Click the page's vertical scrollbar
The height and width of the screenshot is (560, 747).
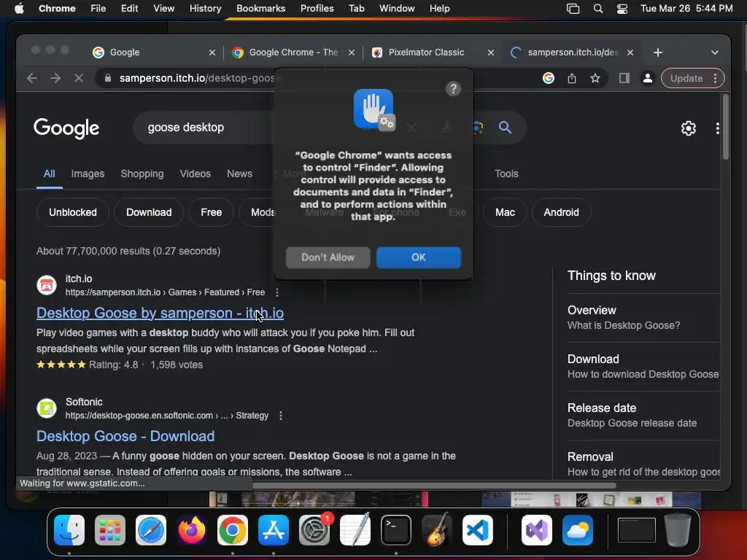point(726,128)
